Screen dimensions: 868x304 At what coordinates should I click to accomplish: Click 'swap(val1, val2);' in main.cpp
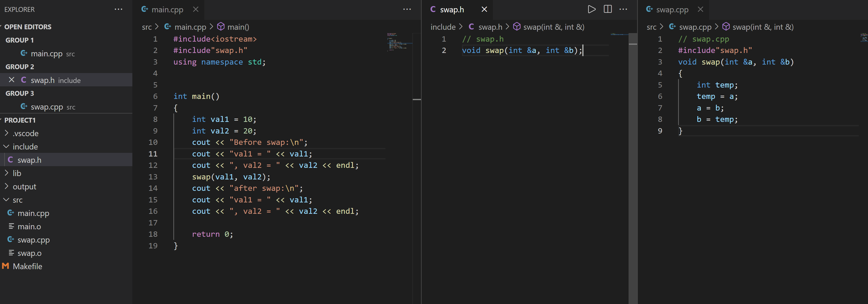tap(231, 177)
